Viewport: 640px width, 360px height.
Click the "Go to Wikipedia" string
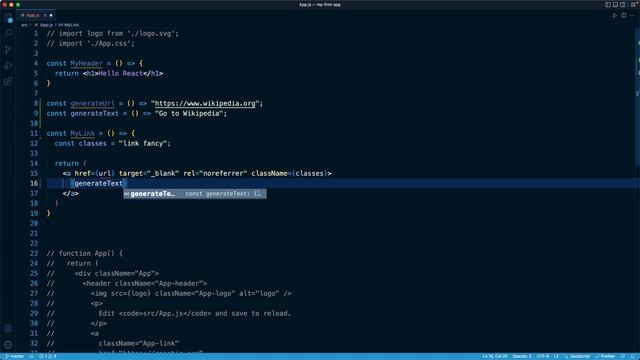coord(189,113)
